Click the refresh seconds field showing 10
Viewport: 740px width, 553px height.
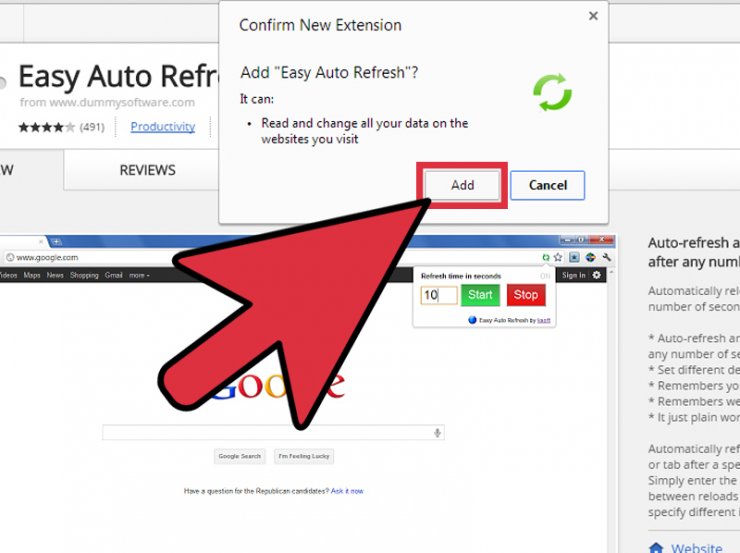point(439,295)
